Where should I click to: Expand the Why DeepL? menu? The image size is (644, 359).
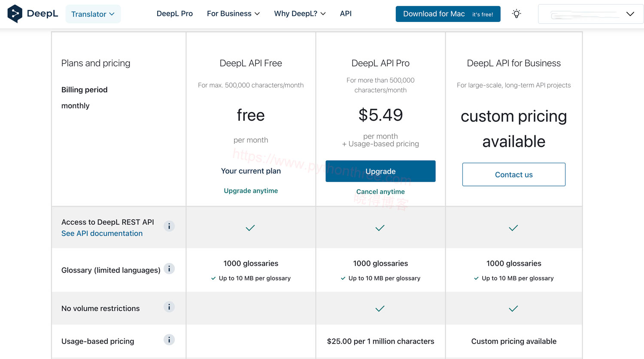click(x=300, y=14)
